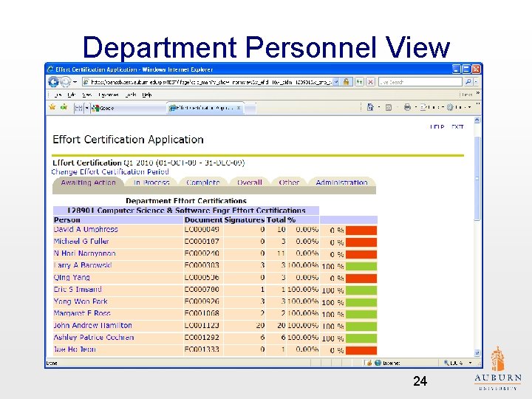Image resolution: width=532 pixels, height=399 pixels.
Task: Switch to the In Process tab
Action: click(x=151, y=183)
